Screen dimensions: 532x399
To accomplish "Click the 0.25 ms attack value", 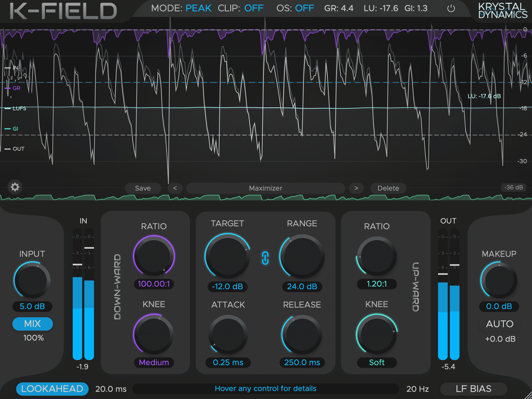I will (228, 362).
